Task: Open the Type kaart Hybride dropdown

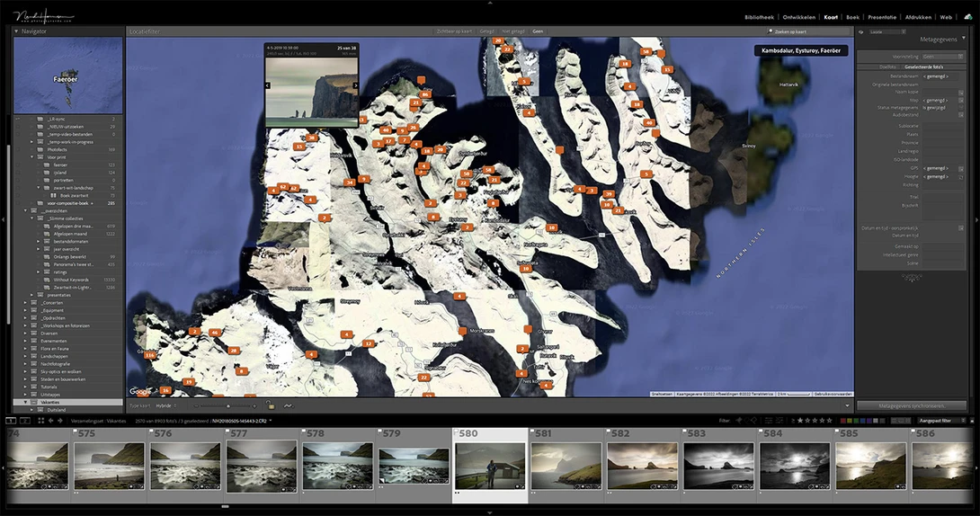Action: click(x=165, y=406)
